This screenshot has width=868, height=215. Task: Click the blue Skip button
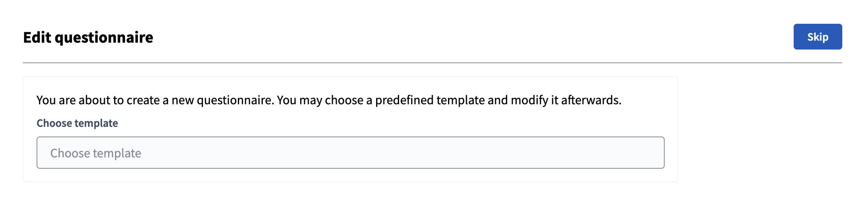click(817, 37)
